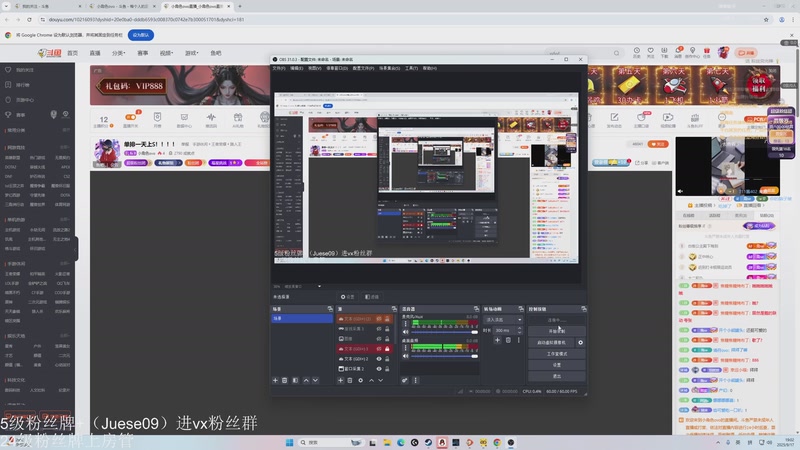Increase transition duration with spinner arrow
This screenshot has height=450, width=800.
(x=519, y=329)
